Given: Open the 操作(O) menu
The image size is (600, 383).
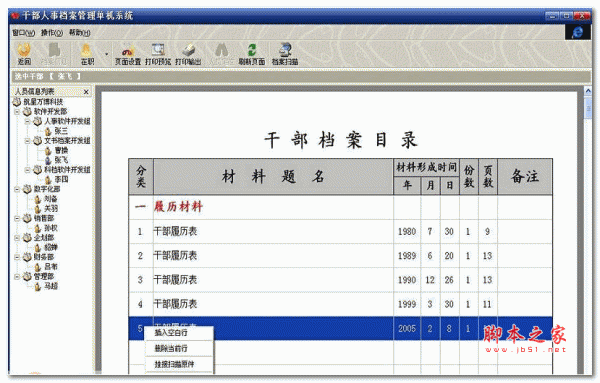Looking at the screenshot, I should 52,33.
